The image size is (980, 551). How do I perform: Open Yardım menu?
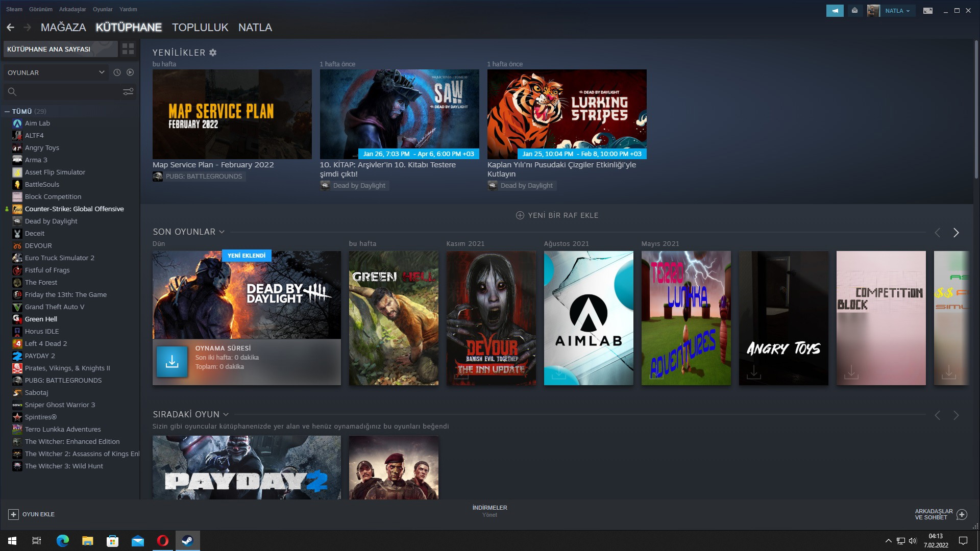coord(128,9)
